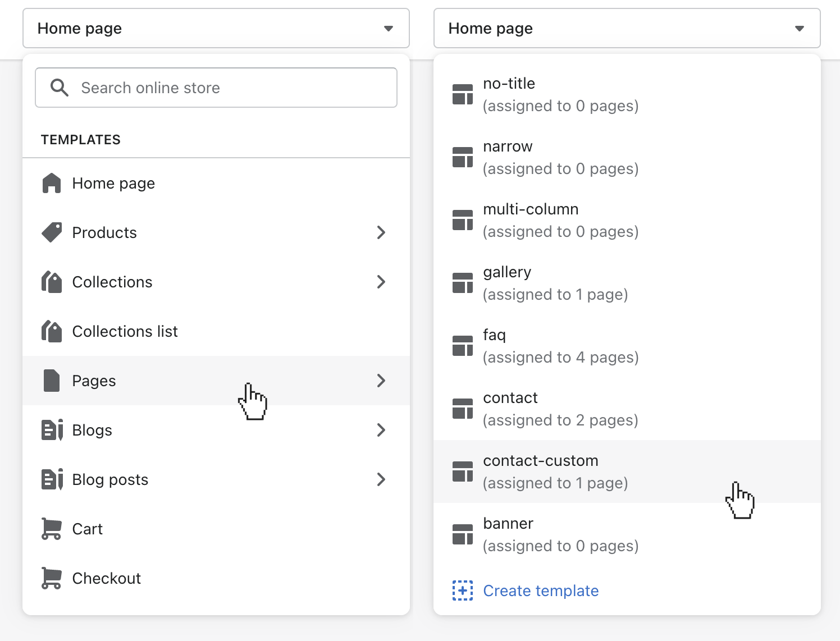Image resolution: width=840 pixels, height=641 pixels.
Task: Click the gallery template layout icon
Action: tap(463, 283)
